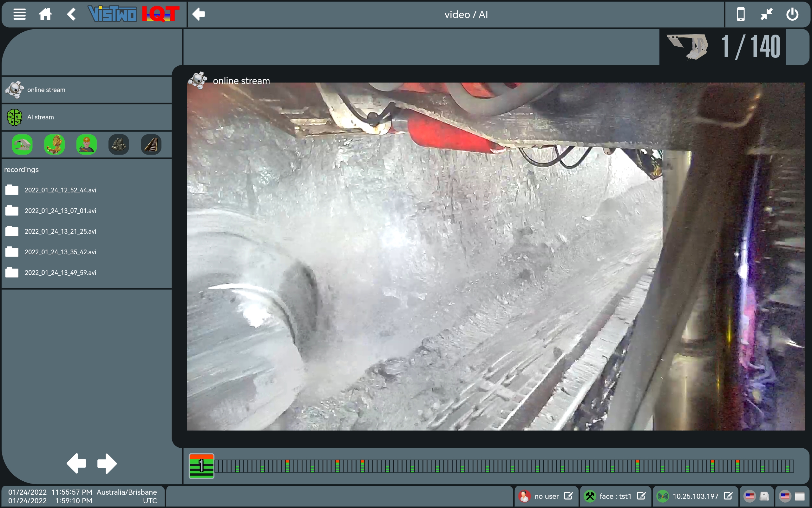
Task: Toggle the conveyor track AI detection
Action: (x=151, y=145)
